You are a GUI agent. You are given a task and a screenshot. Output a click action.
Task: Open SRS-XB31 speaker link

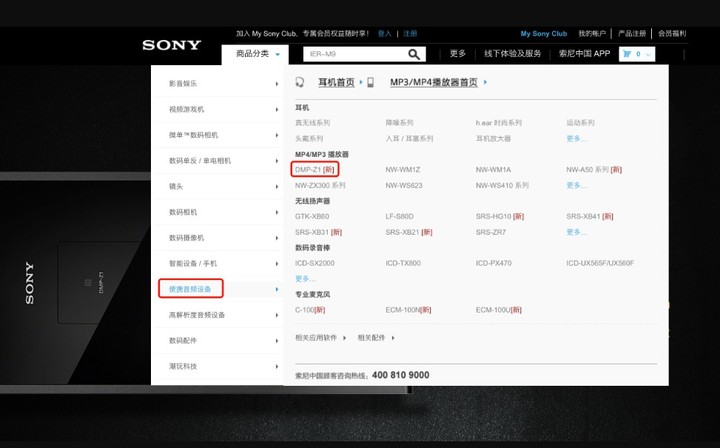click(319, 232)
